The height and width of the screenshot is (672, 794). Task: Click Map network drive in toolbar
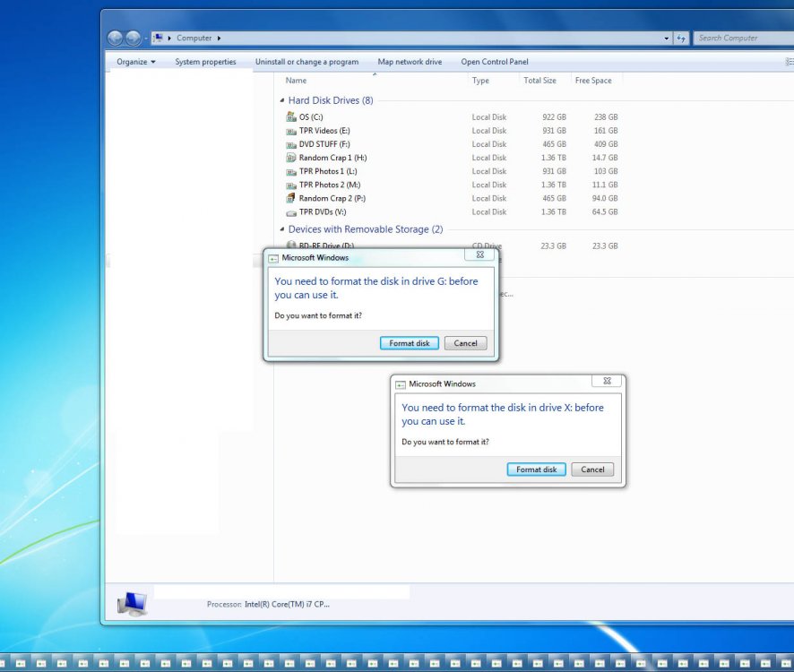tap(410, 62)
